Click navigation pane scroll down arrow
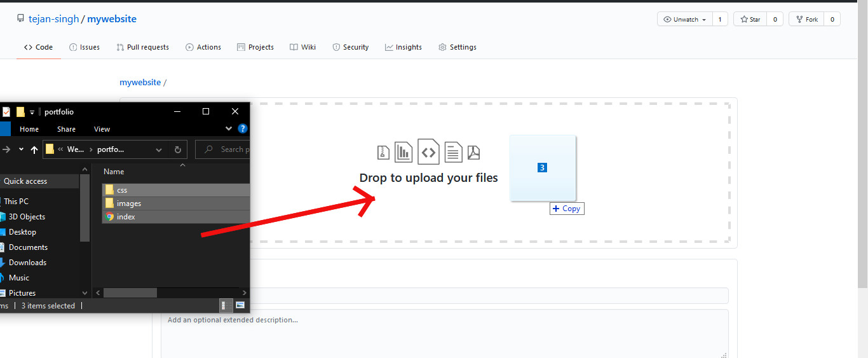Image resolution: width=868 pixels, height=358 pixels. (x=85, y=293)
